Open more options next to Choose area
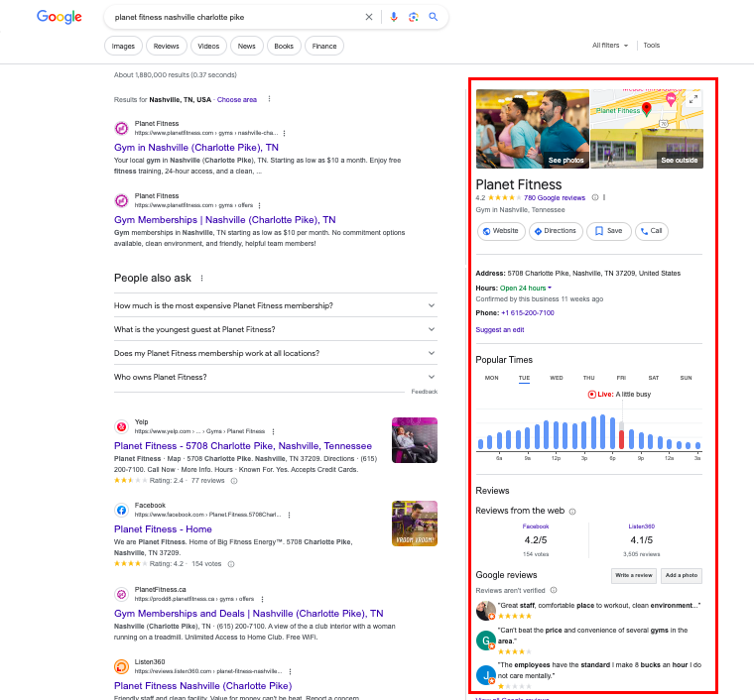The image size is (754, 700). (269, 99)
